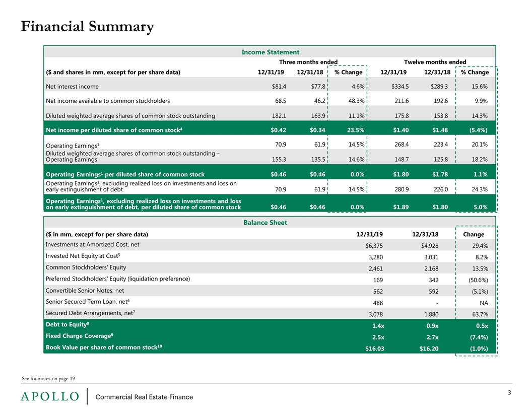Click the 'Debt to Equity' row label

68,324
